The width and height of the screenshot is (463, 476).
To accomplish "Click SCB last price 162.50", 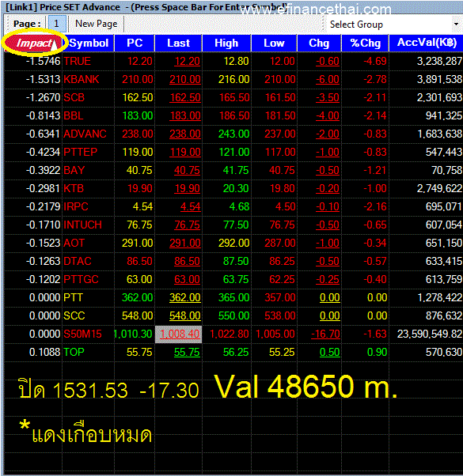I will click(185, 98).
